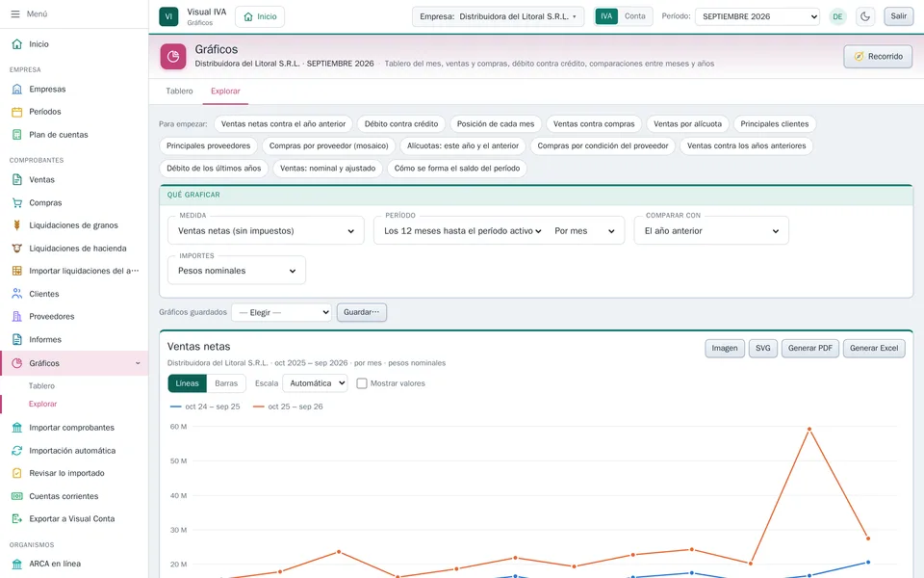The image size is (924, 578).
Task: Click the pink Gráficos header icon
Action: 173,57
